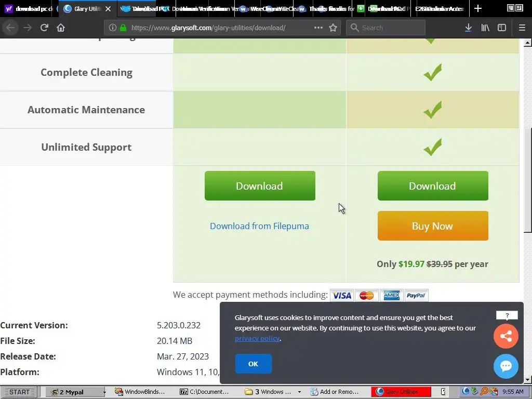Click the back navigation arrow

coord(10,28)
